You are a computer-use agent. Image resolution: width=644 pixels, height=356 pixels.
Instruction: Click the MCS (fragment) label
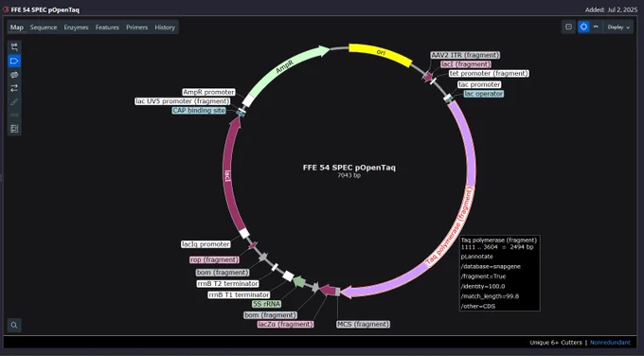(363, 325)
